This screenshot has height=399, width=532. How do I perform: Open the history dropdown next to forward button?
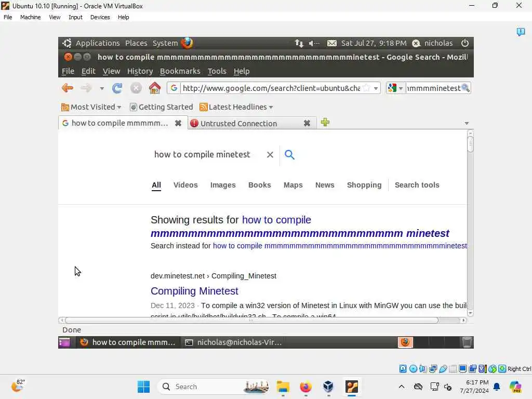pos(101,88)
